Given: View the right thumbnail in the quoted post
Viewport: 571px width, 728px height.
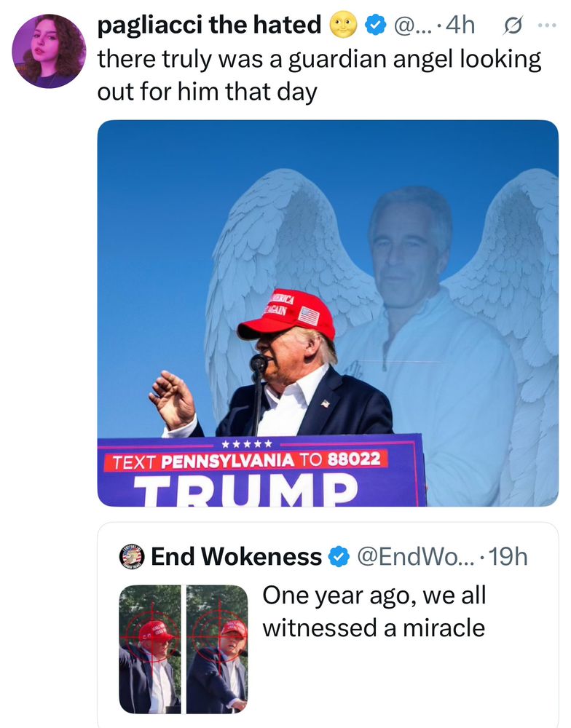Looking at the screenshot, I should 217,649.
